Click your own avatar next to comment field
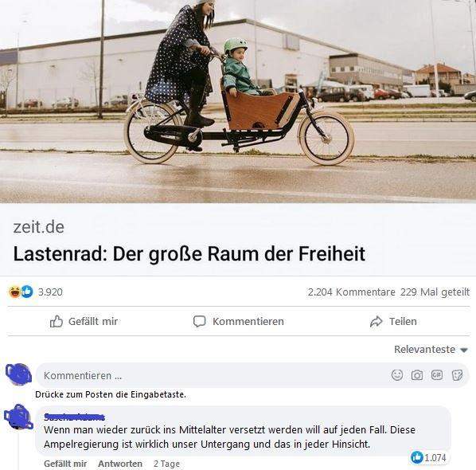The image size is (476, 470). [x=18, y=374]
